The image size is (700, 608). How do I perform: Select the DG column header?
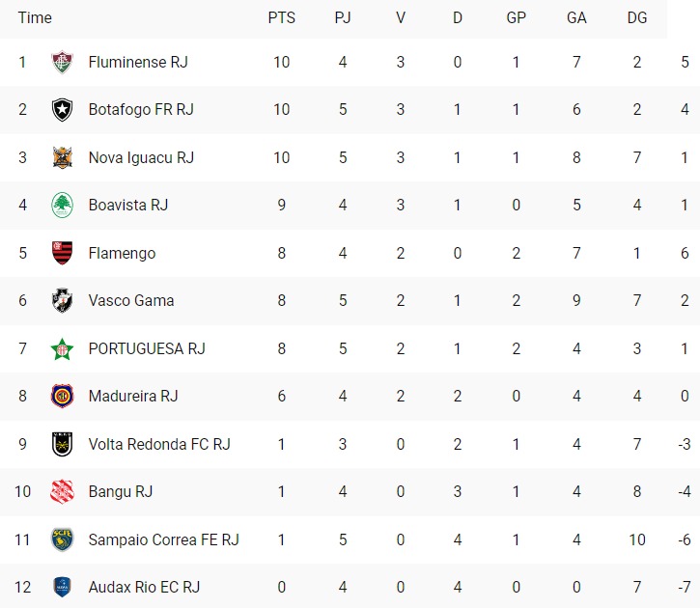(637, 17)
